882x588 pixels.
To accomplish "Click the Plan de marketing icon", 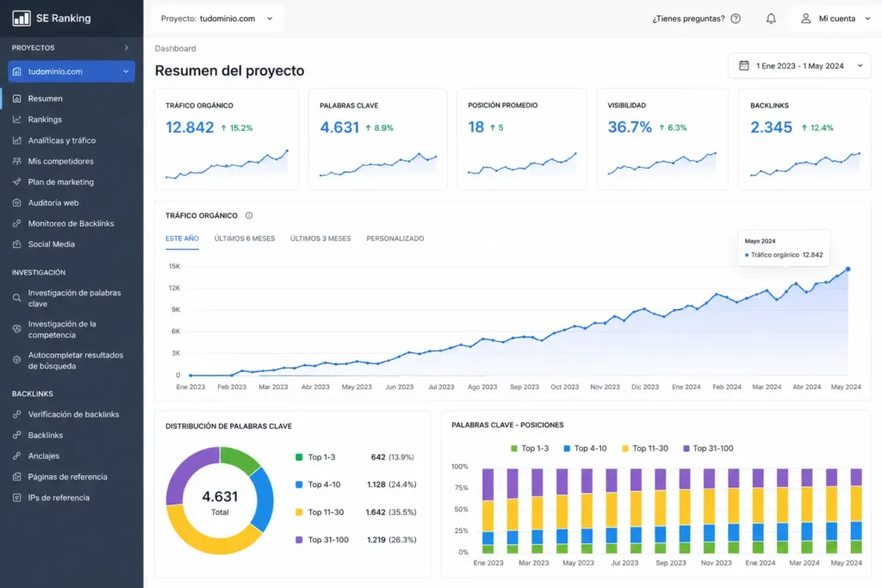I will (x=17, y=183).
